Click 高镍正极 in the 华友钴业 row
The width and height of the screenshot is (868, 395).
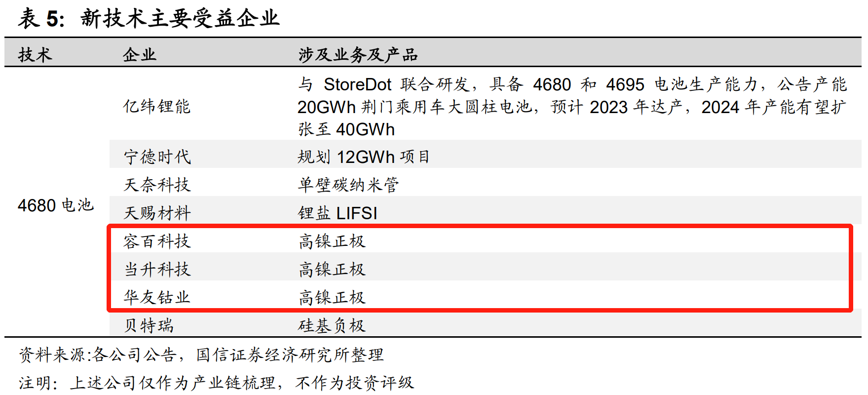click(x=332, y=297)
